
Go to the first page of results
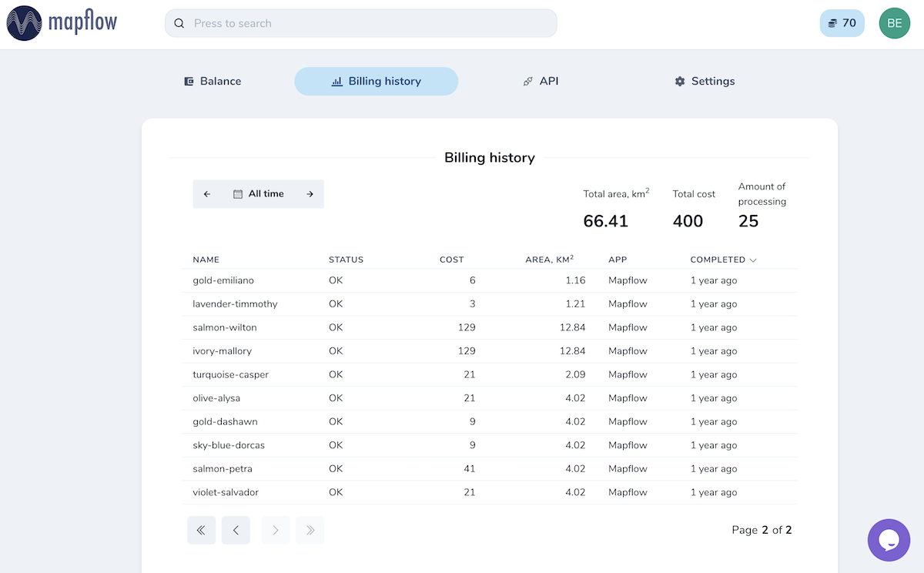pos(201,530)
